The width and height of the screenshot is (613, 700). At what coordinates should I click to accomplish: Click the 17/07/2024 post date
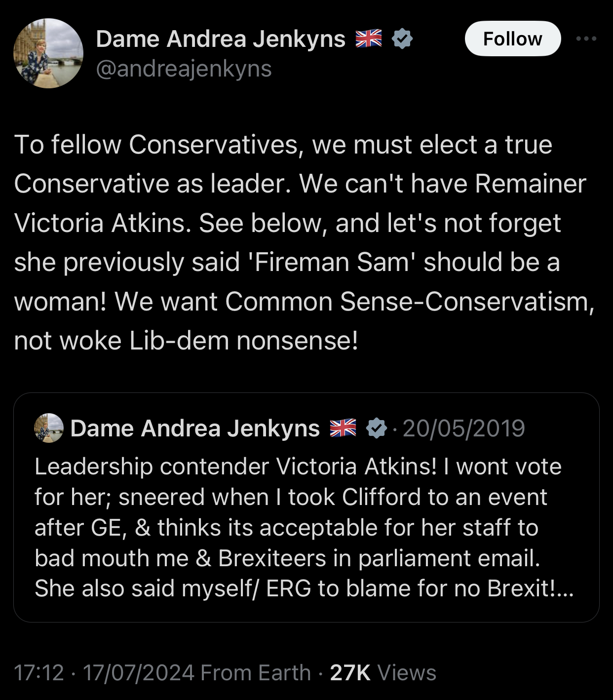(138, 672)
